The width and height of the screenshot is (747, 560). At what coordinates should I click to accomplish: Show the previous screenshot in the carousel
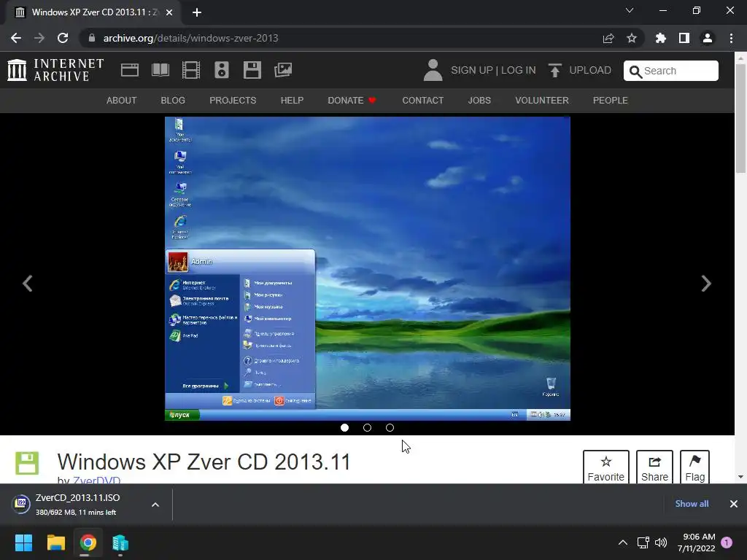click(x=28, y=284)
